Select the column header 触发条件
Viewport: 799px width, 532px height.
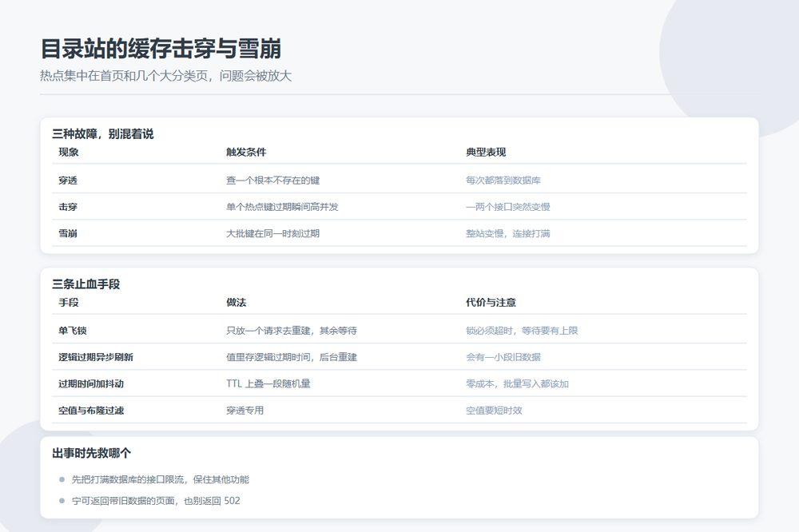point(246,152)
